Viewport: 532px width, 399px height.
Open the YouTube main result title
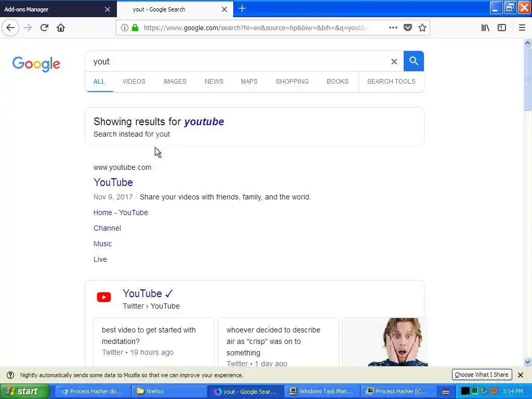coord(113,182)
